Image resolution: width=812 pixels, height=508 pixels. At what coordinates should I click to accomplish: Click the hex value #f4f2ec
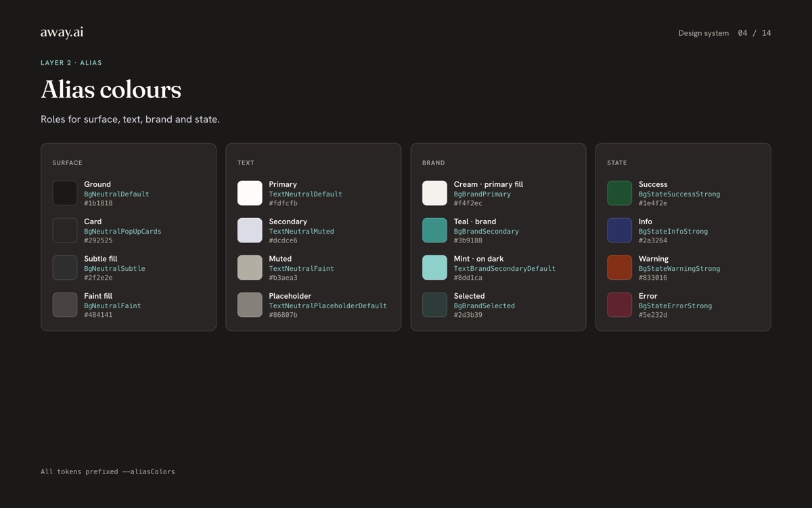pyautogui.click(x=468, y=203)
